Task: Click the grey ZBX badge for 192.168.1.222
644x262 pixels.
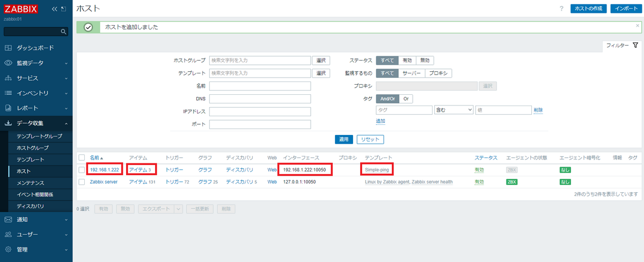Action: coord(512,169)
